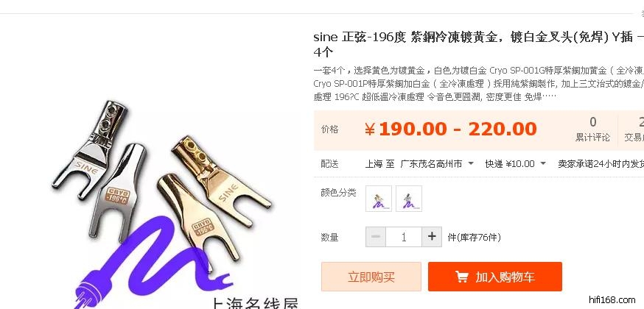This screenshot has width=644, height=309.
Task: Click the quantity input field
Action: pos(403,237)
